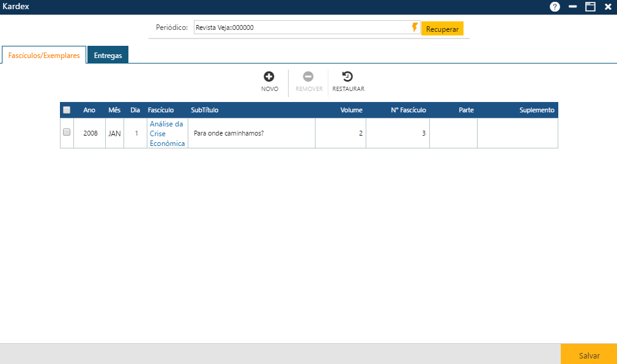617x364 pixels.
Task: Save changes with the Salvar button
Action: point(588,354)
